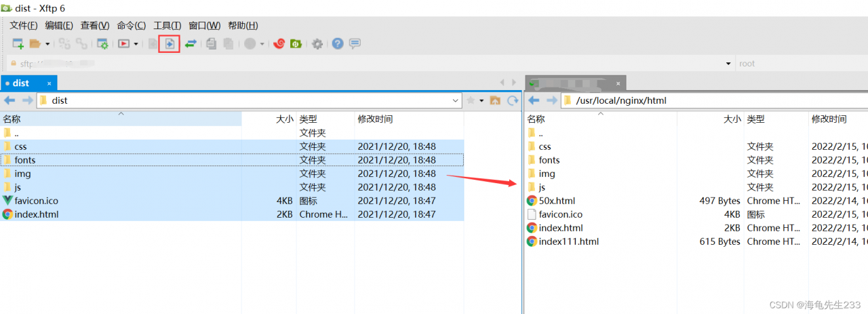
Task: Close the remote session tab
Action: coord(618,83)
